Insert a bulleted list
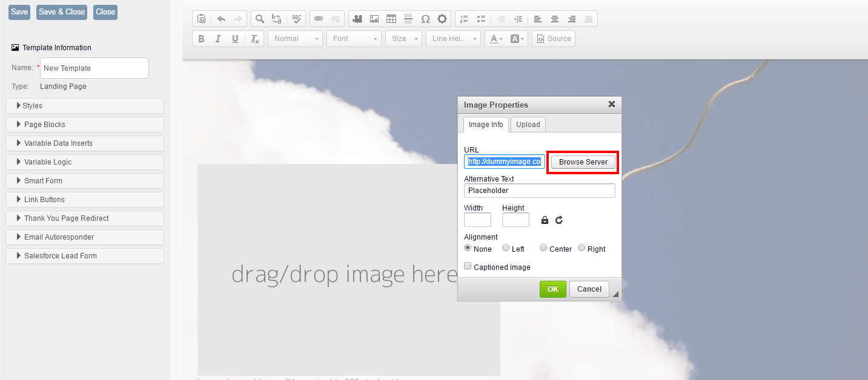Image resolution: width=868 pixels, height=380 pixels. pyautogui.click(x=481, y=19)
